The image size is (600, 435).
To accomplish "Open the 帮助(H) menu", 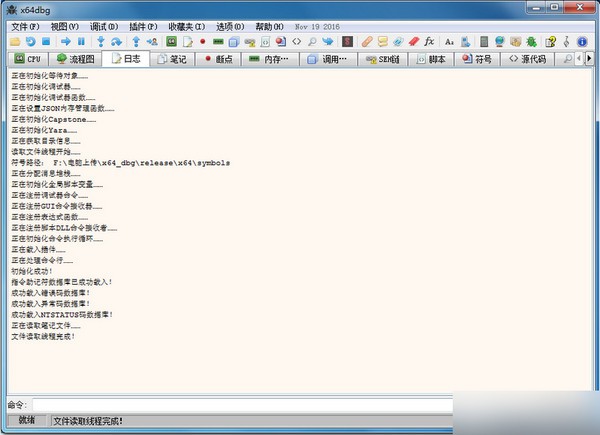I will [x=269, y=27].
